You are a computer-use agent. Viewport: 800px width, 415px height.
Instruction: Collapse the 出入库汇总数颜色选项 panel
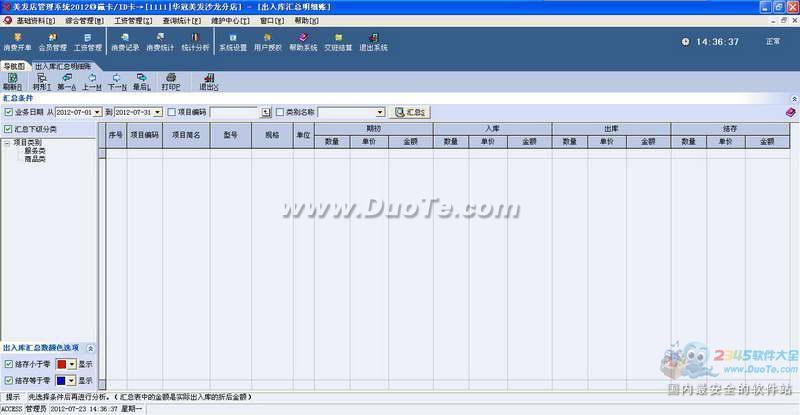(92, 347)
